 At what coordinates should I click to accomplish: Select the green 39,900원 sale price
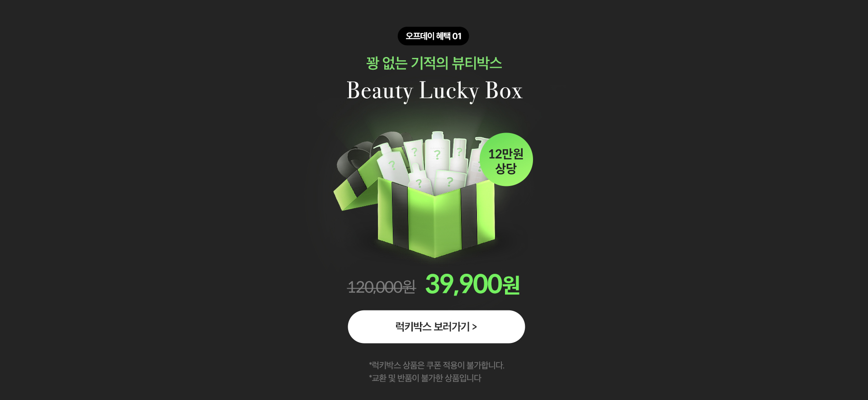click(472, 284)
